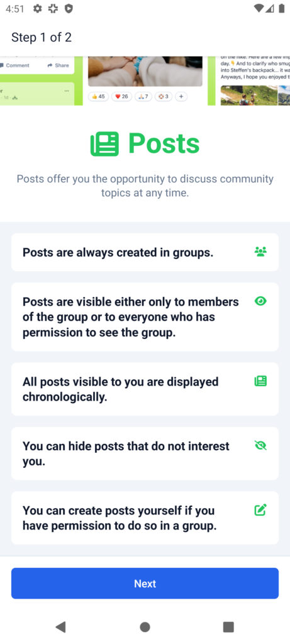Image resolution: width=290 pixels, height=644 pixels.
Task: Tap the Android back navigation button
Action: coord(61,626)
